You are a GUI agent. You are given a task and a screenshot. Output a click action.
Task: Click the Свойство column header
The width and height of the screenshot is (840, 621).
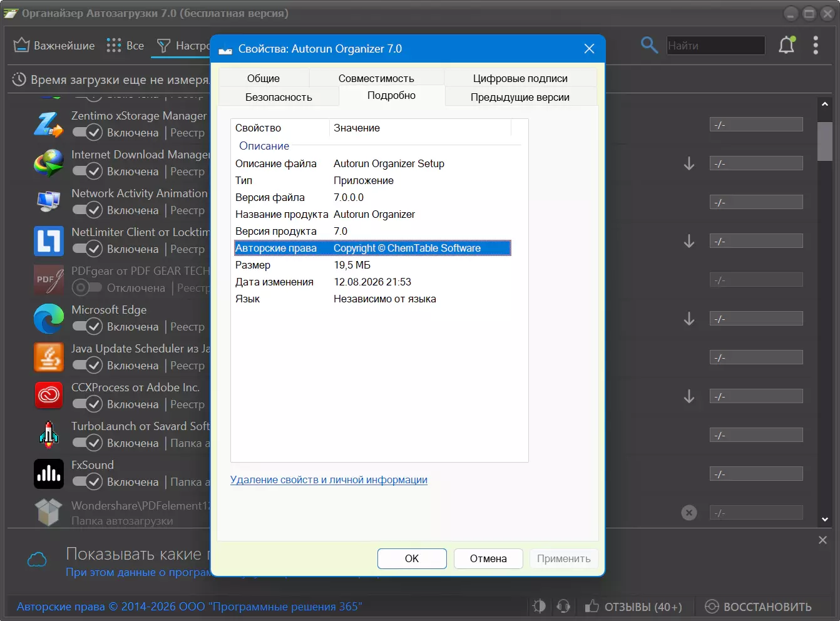tap(280, 128)
